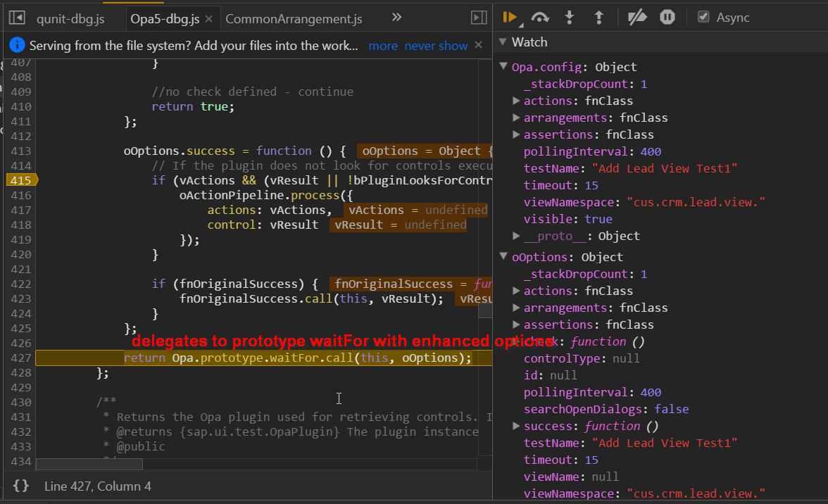The image size is (828, 504).
Task: Select the Opa5-dbg.js tab
Action: point(165,19)
